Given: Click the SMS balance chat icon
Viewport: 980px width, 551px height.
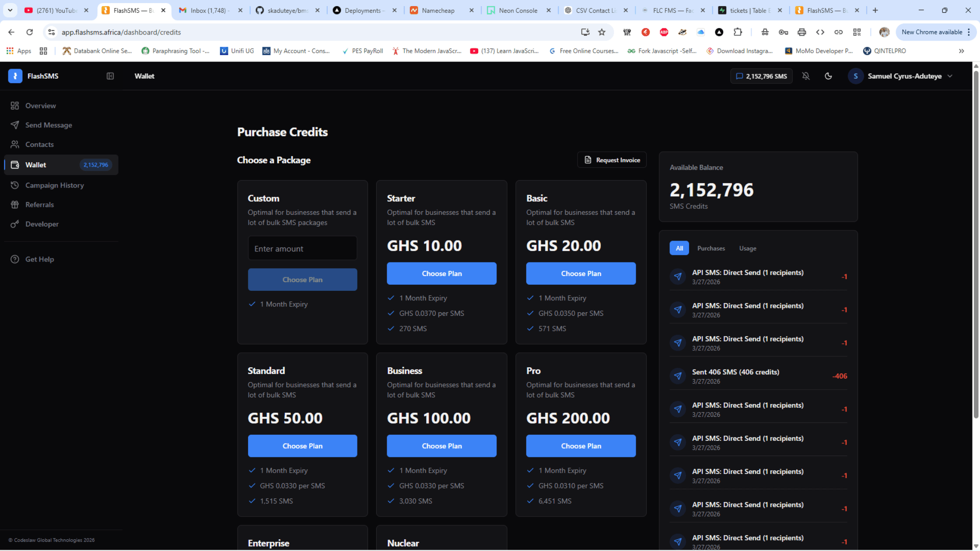Looking at the screenshot, I should [x=739, y=76].
